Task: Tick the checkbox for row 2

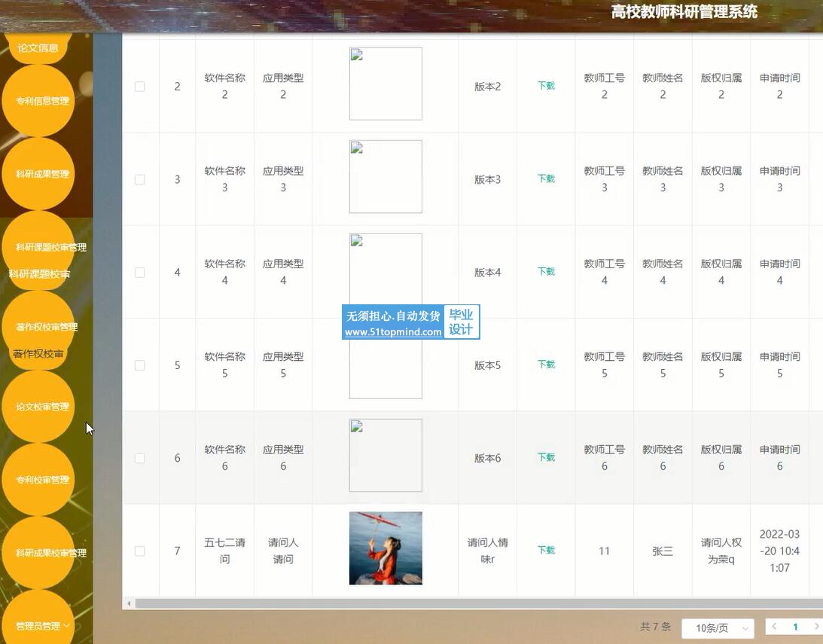Action: [139, 87]
